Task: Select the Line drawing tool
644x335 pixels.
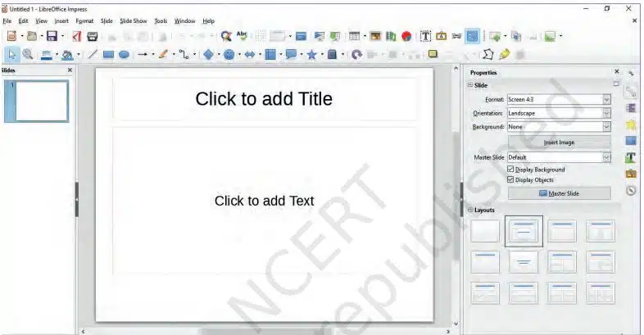Action: pos(93,55)
